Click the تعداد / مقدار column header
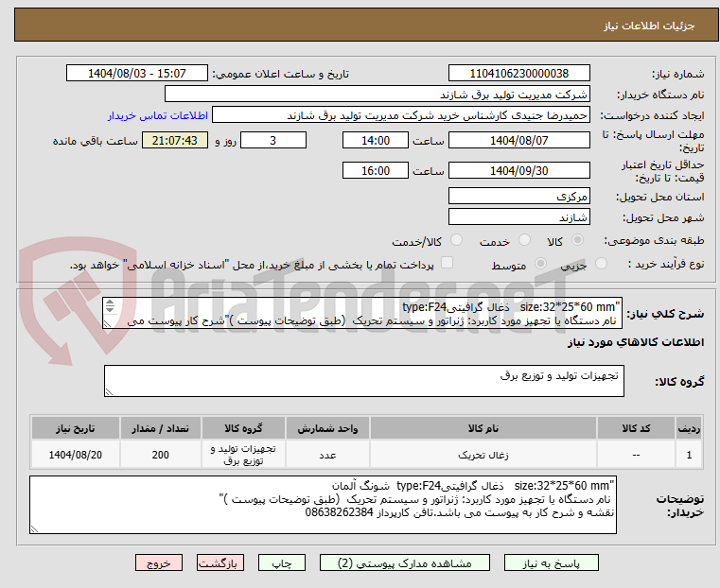Screen dimensions: 720x588 160,428
